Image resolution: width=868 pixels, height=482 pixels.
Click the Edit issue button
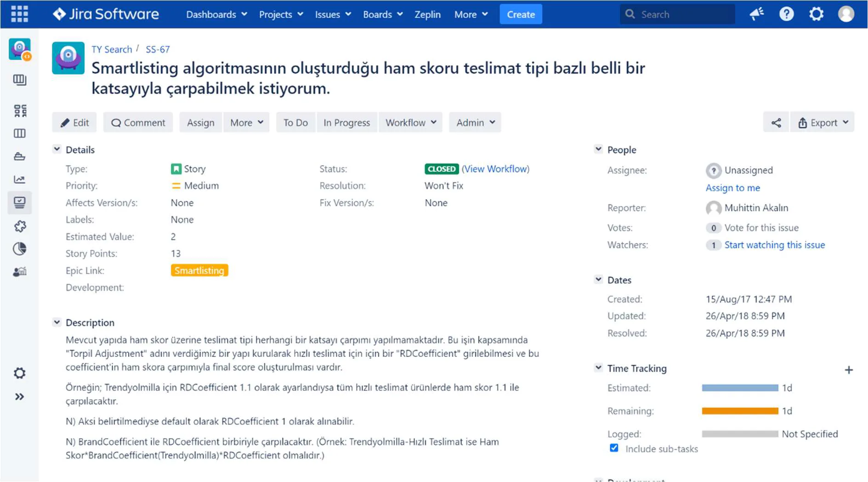pos(74,122)
